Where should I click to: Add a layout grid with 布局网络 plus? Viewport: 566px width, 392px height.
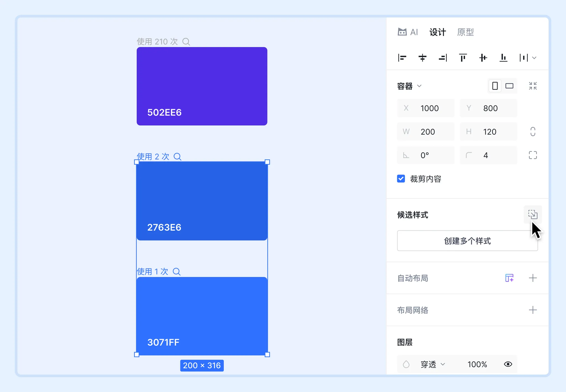[533, 310]
